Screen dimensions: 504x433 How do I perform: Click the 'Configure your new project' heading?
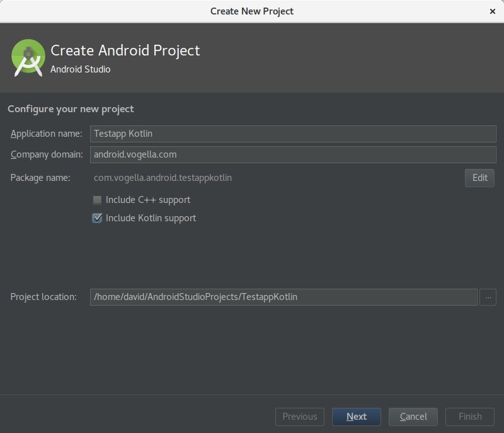pyautogui.click(x=71, y=109)
